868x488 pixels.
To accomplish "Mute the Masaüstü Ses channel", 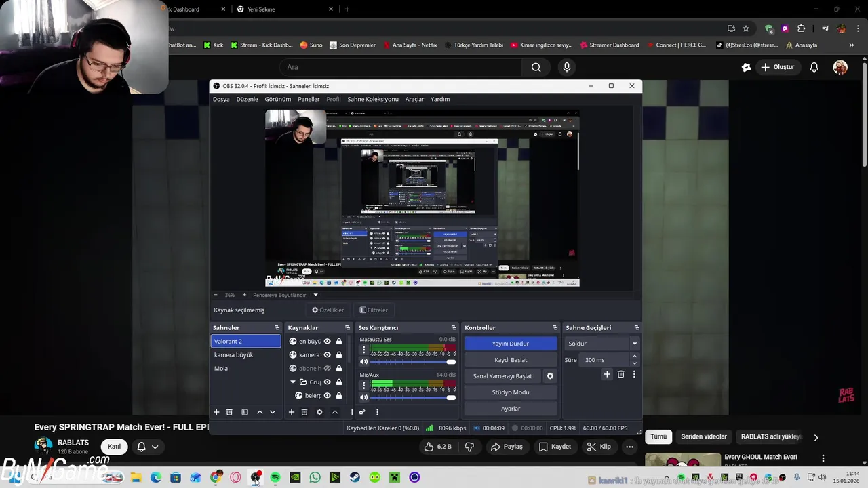I will point(363,361).
